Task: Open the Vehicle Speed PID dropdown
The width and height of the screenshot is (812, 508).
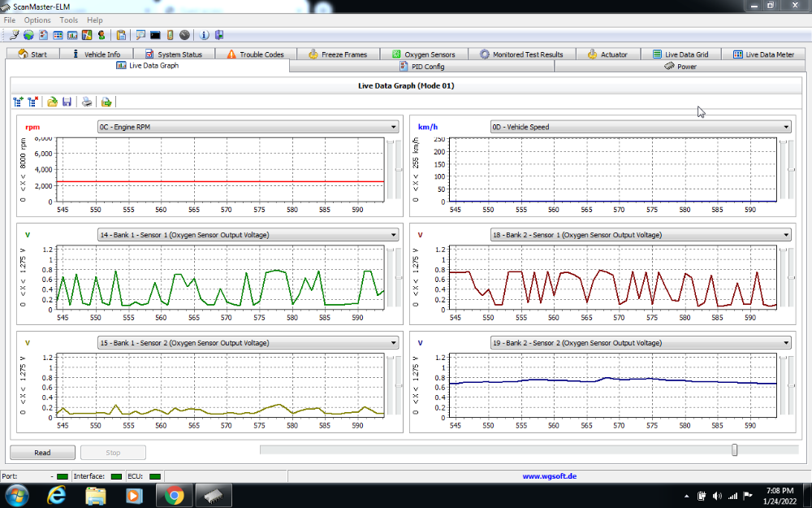Action: click(x=785, y=127)
